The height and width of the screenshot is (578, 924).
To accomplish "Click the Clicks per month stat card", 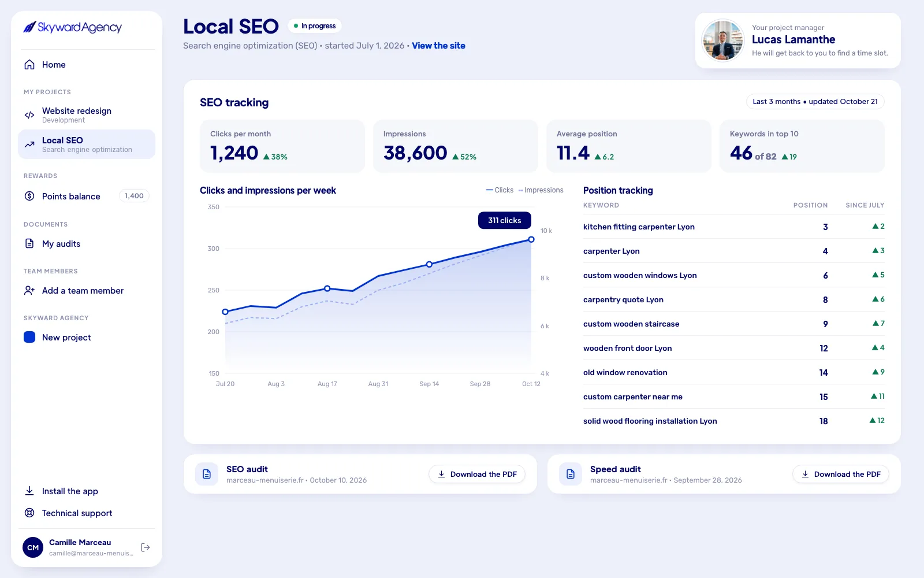I will (282, 146).
